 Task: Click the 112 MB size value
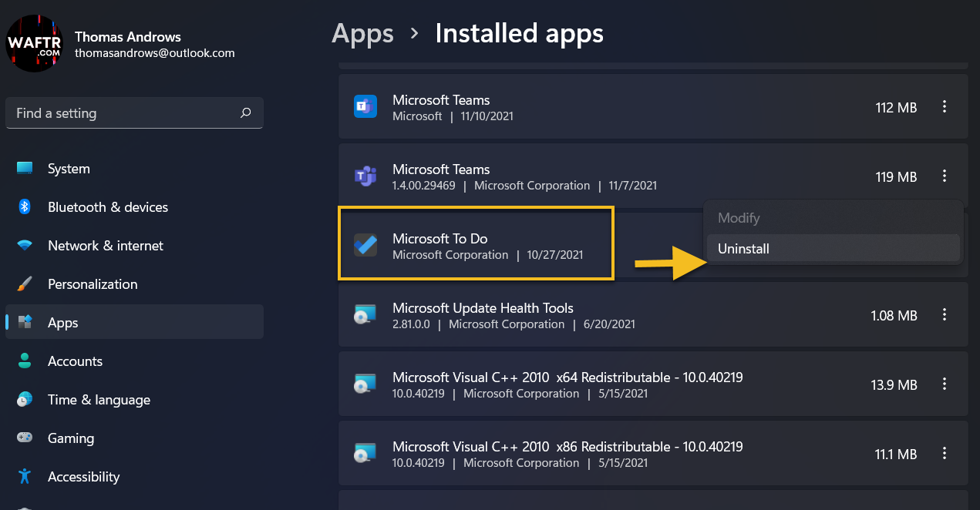click(897, 108)
